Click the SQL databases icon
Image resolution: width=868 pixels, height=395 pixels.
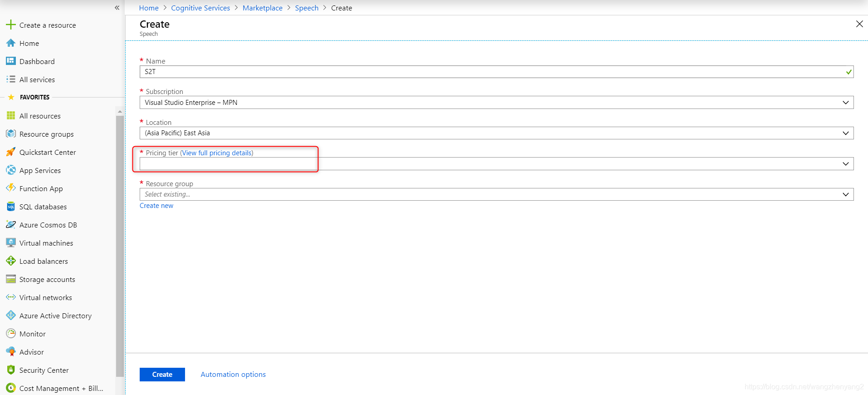coord(11,206)
